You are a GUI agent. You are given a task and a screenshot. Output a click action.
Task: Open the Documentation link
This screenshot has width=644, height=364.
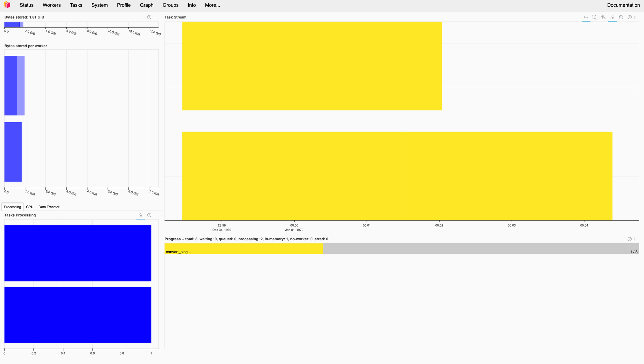point(623,5)
